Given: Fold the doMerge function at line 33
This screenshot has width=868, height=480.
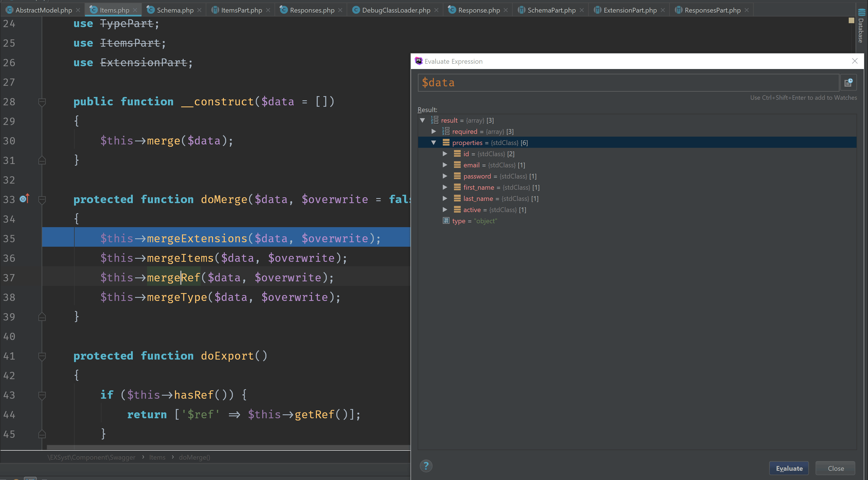Looking at the screenshot, I should (x=42, y=200).
